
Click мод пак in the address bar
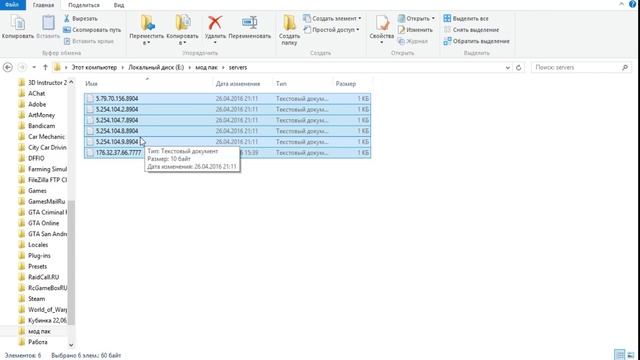[x=206, y=67]
